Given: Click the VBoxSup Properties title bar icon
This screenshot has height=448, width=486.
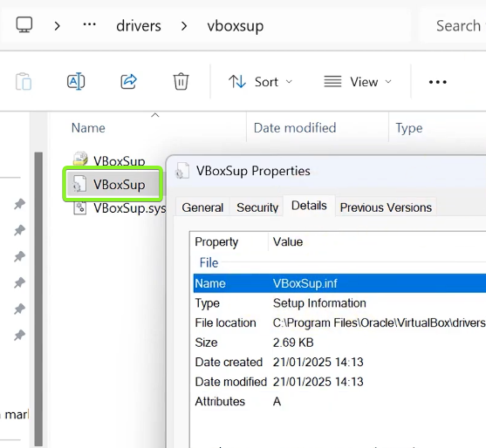Looking at the screenshot, I should pyautogui.click(x=182, y=171).
